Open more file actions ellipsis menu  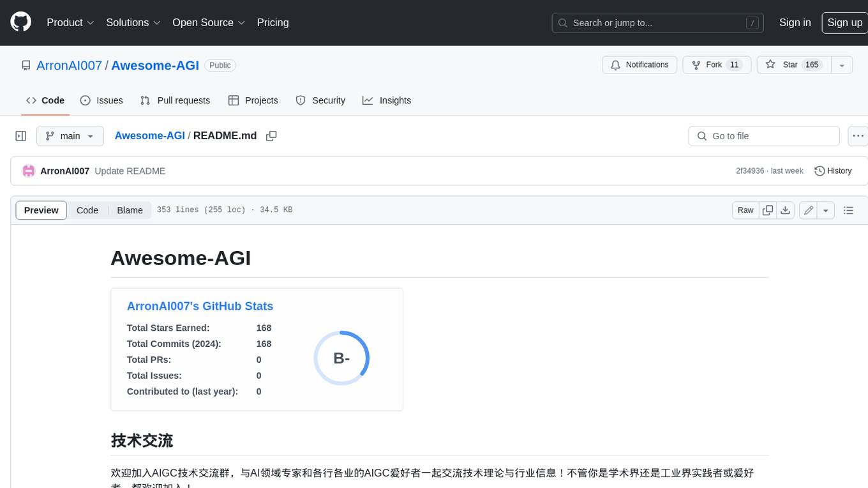pyautogui.click(x=858, y=136)
